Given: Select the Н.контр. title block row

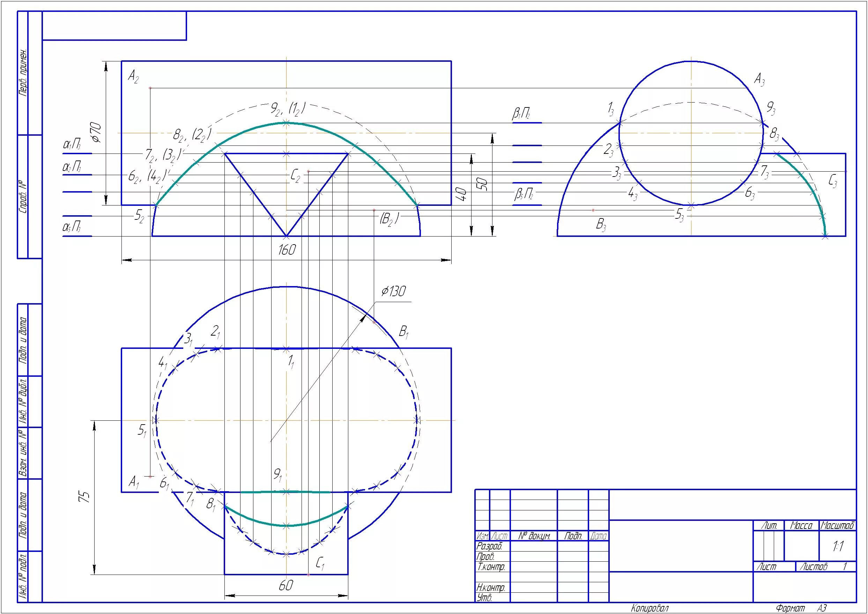Looking at the screenshot, I should pos(491,587).
